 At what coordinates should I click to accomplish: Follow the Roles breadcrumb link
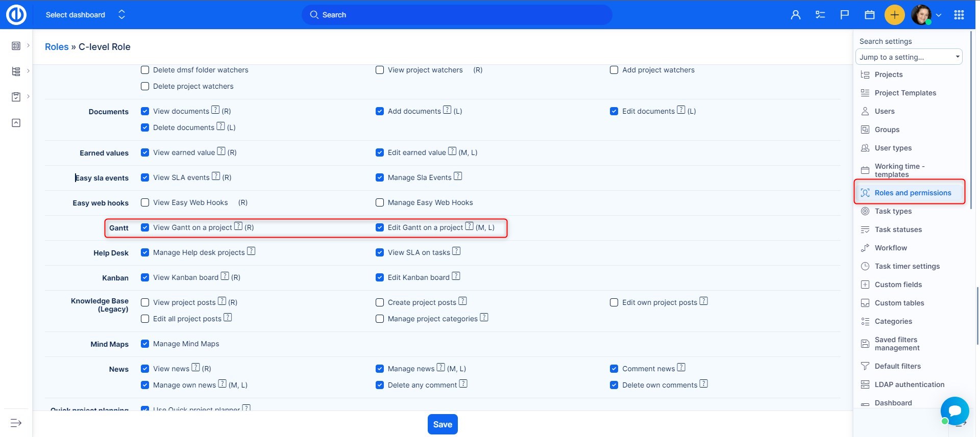tap(57, 47)
